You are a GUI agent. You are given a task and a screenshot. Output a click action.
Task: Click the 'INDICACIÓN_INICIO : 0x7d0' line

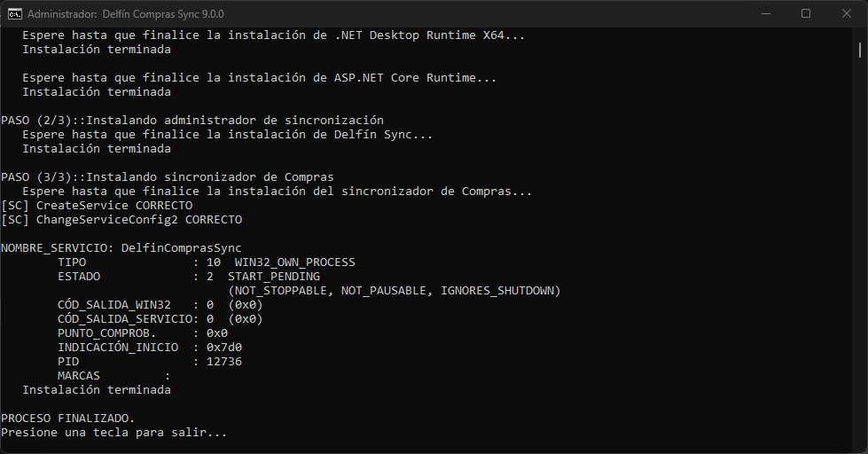tap(149, 347)
